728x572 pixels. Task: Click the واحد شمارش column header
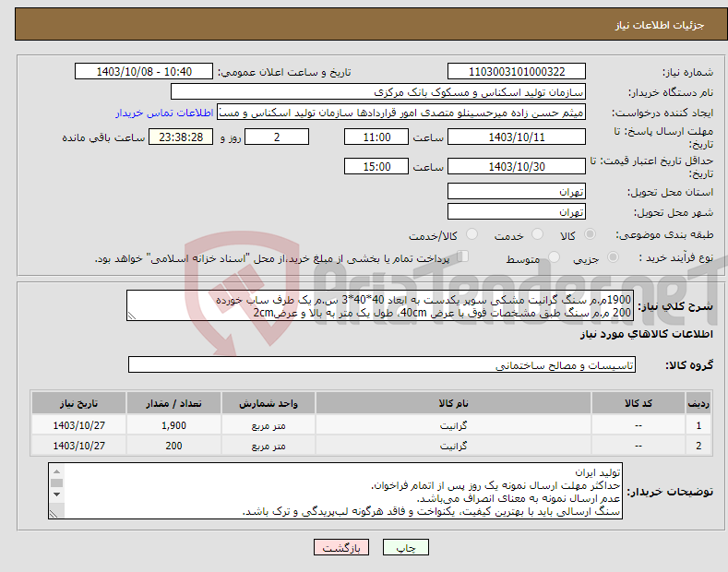pos(269,403)
